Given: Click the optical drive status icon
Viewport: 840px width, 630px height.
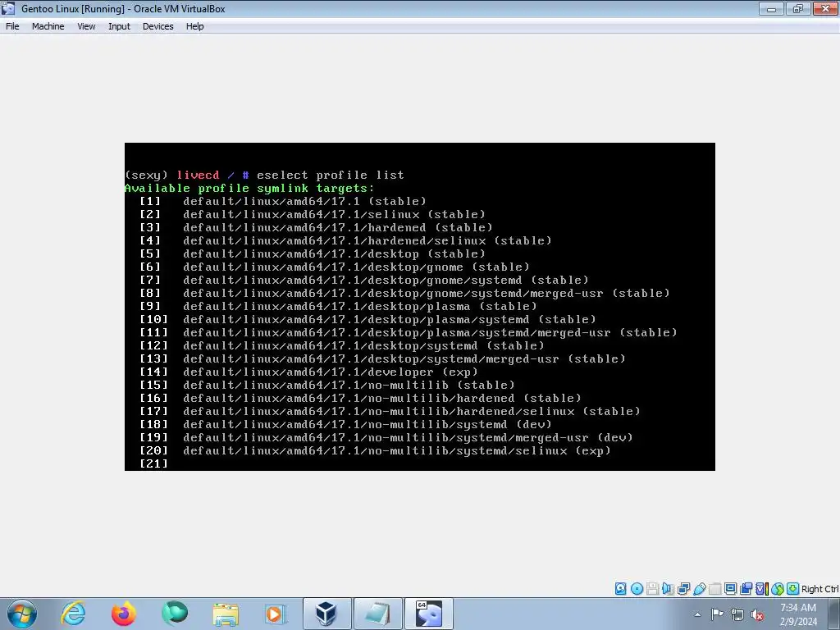Looking at the screenshot, I should 637,589.
